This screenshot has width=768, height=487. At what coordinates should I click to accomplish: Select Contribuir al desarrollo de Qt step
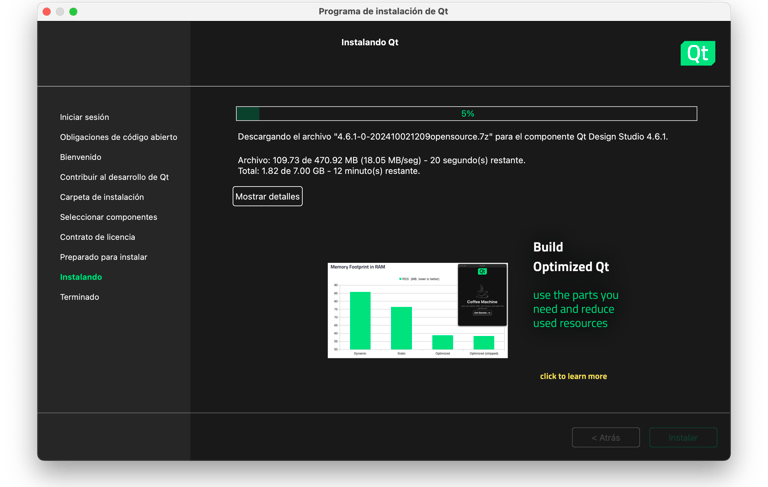(x=114, y=177)
